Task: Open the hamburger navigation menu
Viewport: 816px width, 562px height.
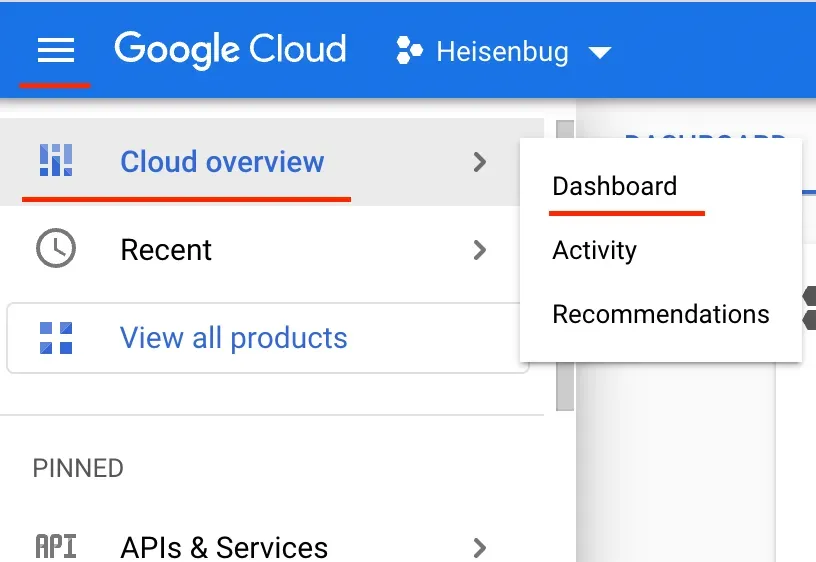Action: tap(56, 50)
